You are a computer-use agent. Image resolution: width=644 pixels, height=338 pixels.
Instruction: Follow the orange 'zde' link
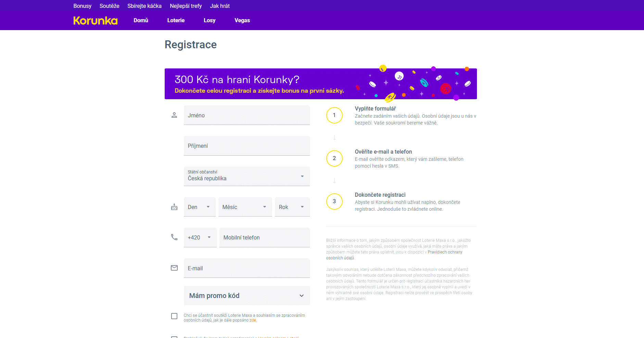click(x=253, y=320)
